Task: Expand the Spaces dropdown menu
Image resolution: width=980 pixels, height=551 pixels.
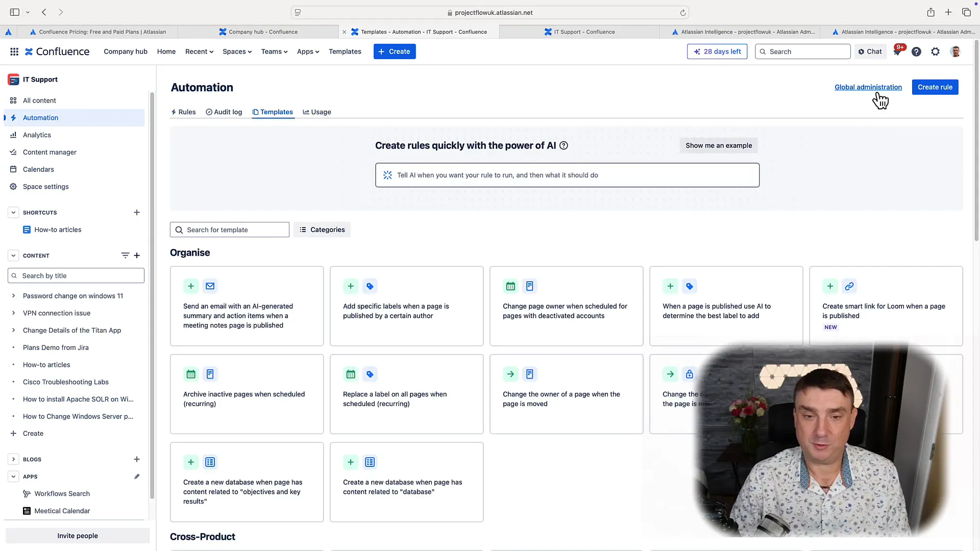Action: pyautogui.click(x=237, y=51)
